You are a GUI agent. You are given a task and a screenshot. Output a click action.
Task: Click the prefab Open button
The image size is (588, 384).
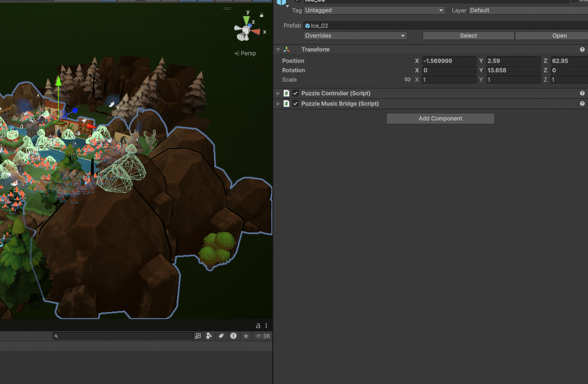[552, 36]
